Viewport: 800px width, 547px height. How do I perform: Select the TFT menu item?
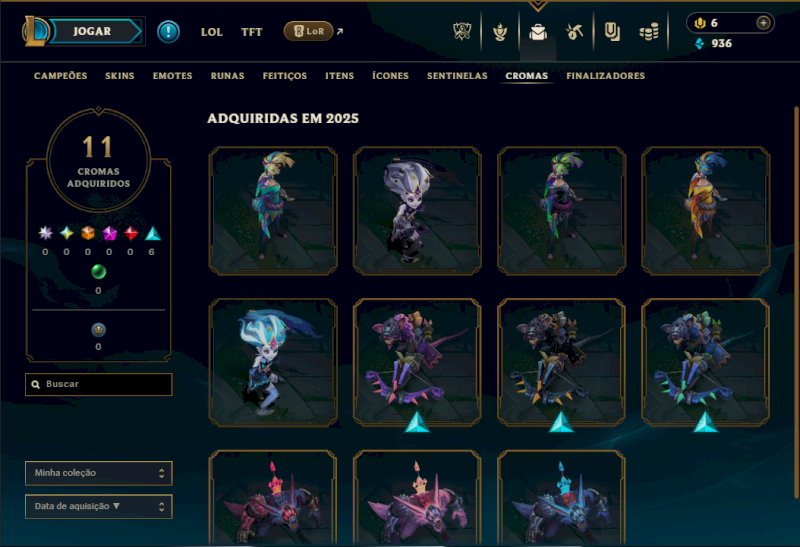click(x=252, y=32)
